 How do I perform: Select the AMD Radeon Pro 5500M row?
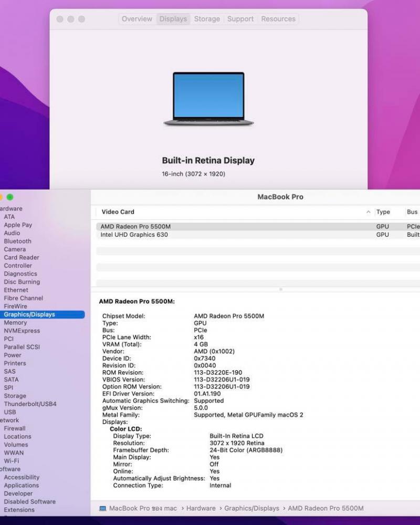pyautogui.click(x=135, y=227)
